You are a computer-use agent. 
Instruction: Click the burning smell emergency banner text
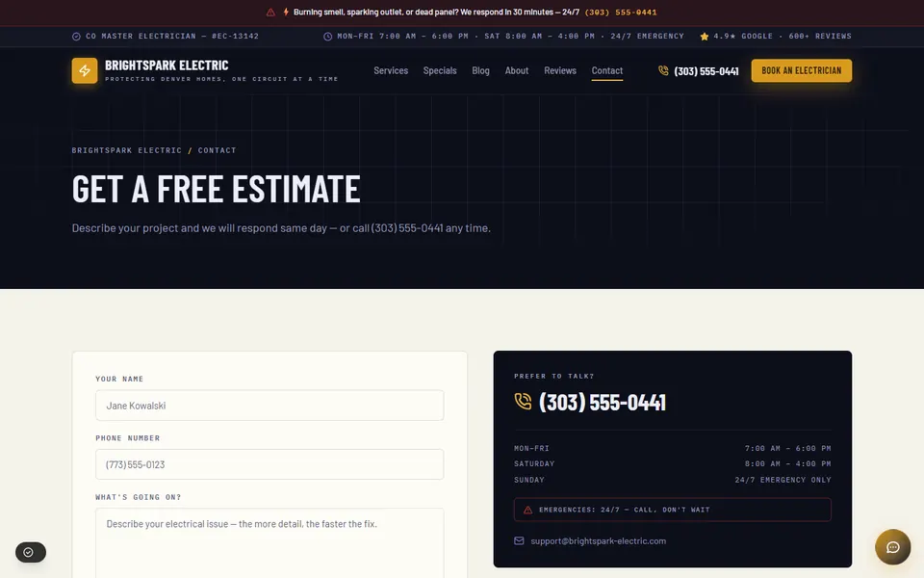[436, 13]
